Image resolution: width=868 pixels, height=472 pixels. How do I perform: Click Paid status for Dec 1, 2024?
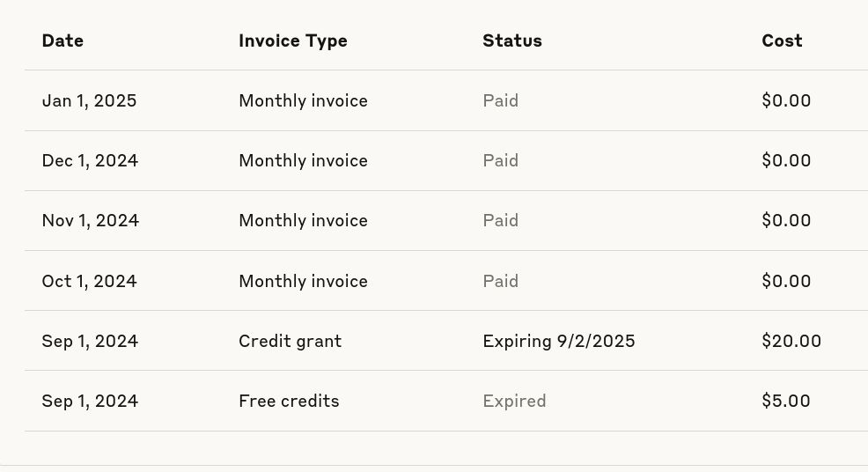pos(500,160)
